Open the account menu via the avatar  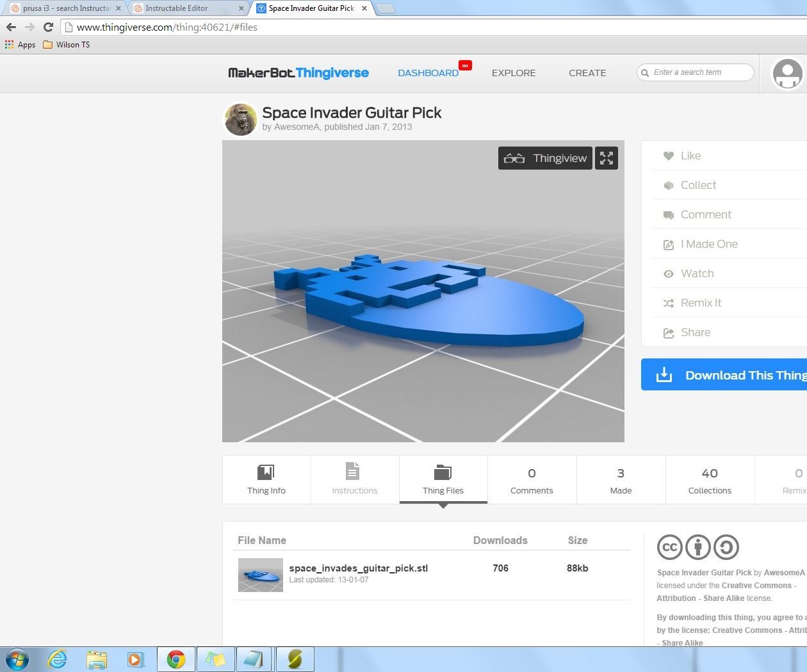(x=787, y=73)
